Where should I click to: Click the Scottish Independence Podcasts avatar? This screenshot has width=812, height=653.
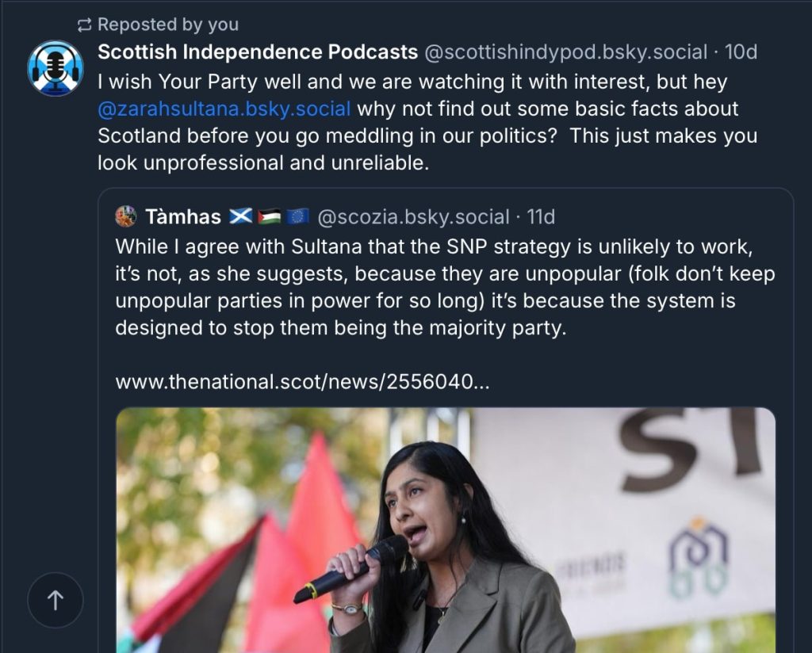coord(56,68)
